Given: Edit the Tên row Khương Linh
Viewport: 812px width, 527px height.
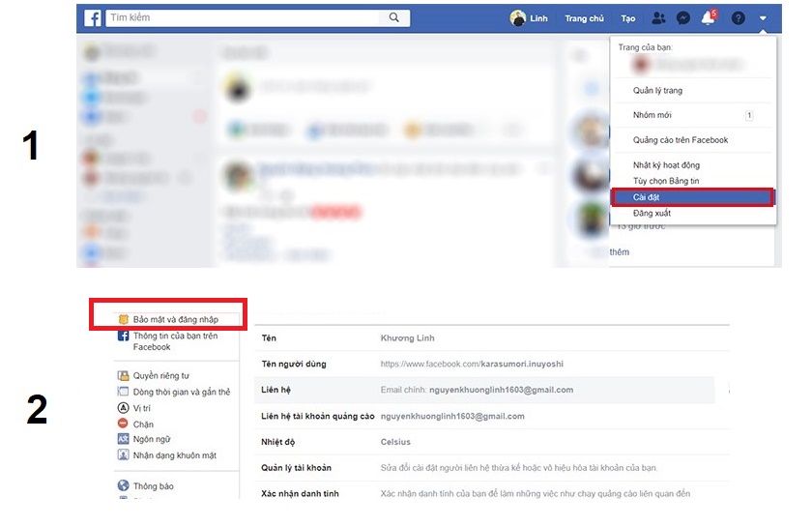Looking at the screenshot, I should click(491, 337).
